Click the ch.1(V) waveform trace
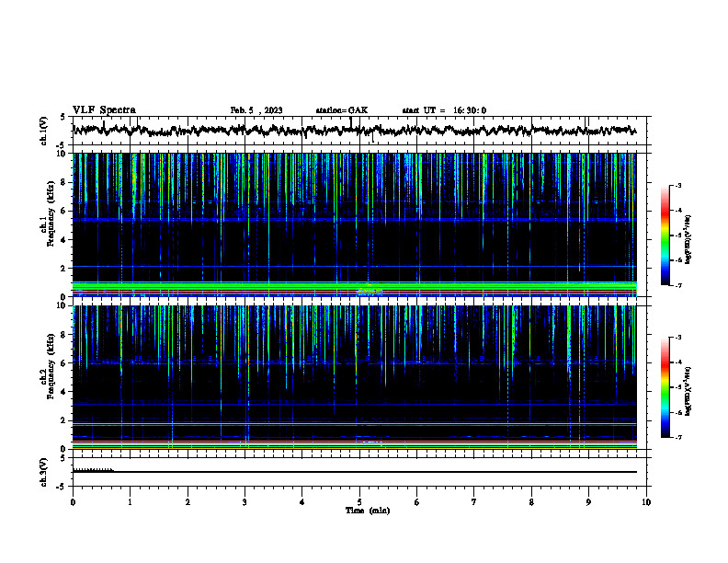 (x=354, y=130)
